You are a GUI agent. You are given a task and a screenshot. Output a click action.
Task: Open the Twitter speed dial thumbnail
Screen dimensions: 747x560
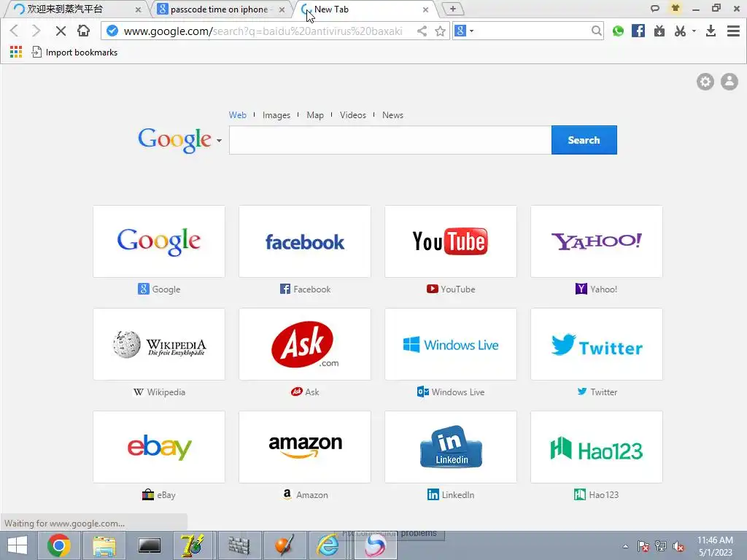[597, 344]
